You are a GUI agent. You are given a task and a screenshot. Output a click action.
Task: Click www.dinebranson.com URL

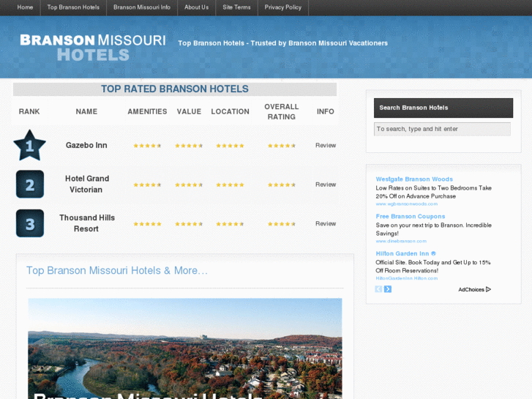point(401,241)
